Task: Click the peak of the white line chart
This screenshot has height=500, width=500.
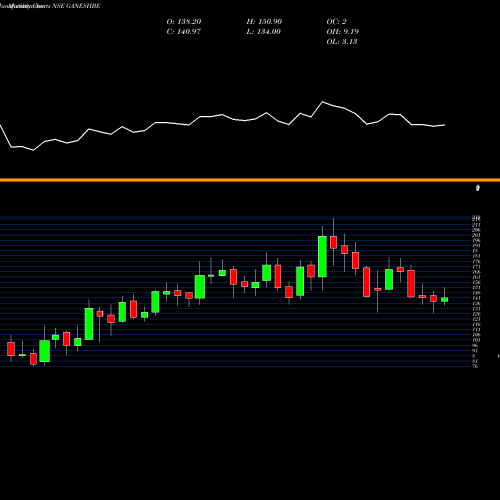Action: (x=322, y=102)
